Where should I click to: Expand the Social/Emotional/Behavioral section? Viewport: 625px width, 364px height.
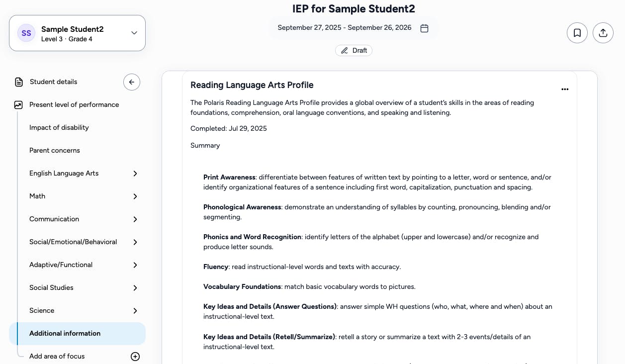click(x=135, y=242)
